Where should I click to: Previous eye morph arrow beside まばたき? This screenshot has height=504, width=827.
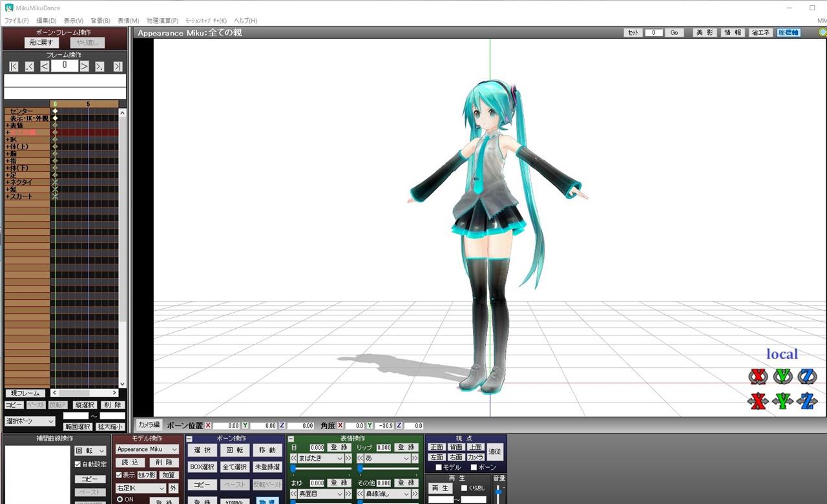(294, 458)
